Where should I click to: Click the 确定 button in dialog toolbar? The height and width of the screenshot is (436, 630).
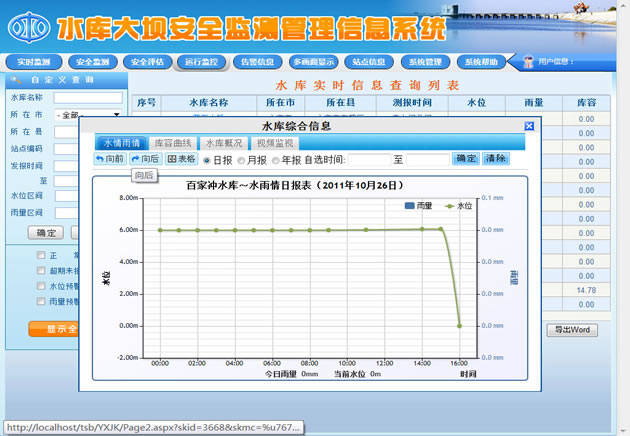pos(466,159)
